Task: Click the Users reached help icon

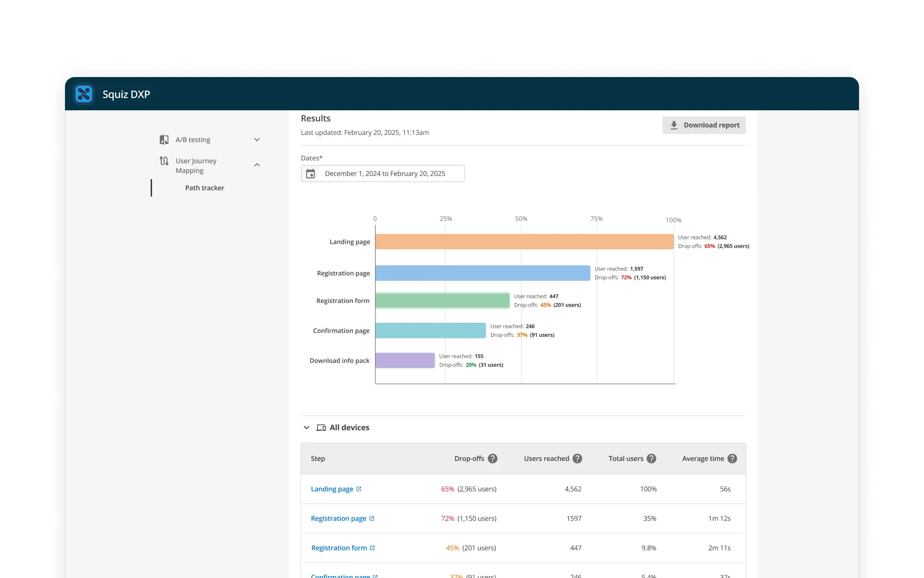Action: (577, 459)
